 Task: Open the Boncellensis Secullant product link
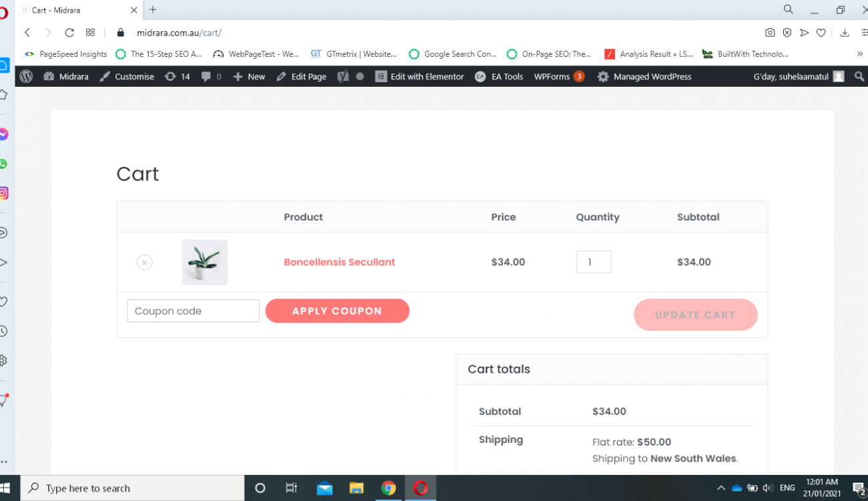click(339, 263)
